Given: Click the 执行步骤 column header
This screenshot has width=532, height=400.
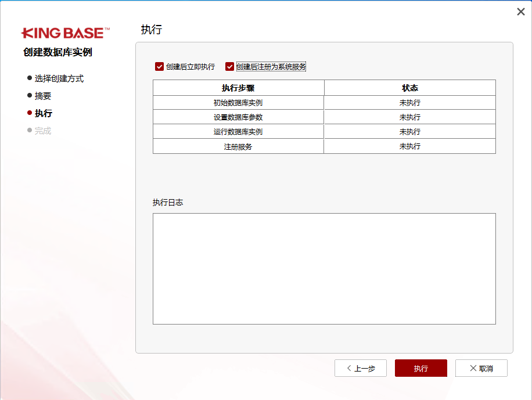Looking at the screenshot, I should coord(238,88).
